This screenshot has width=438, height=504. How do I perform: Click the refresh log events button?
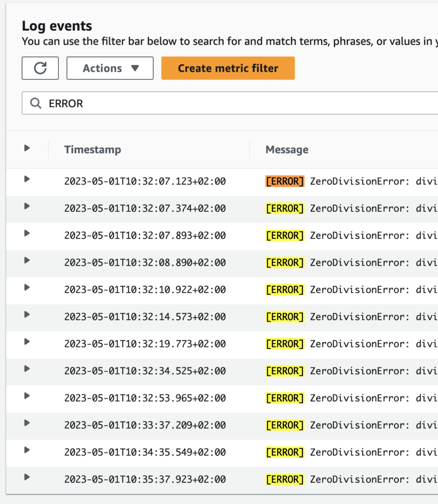click(x=40, y=68)
